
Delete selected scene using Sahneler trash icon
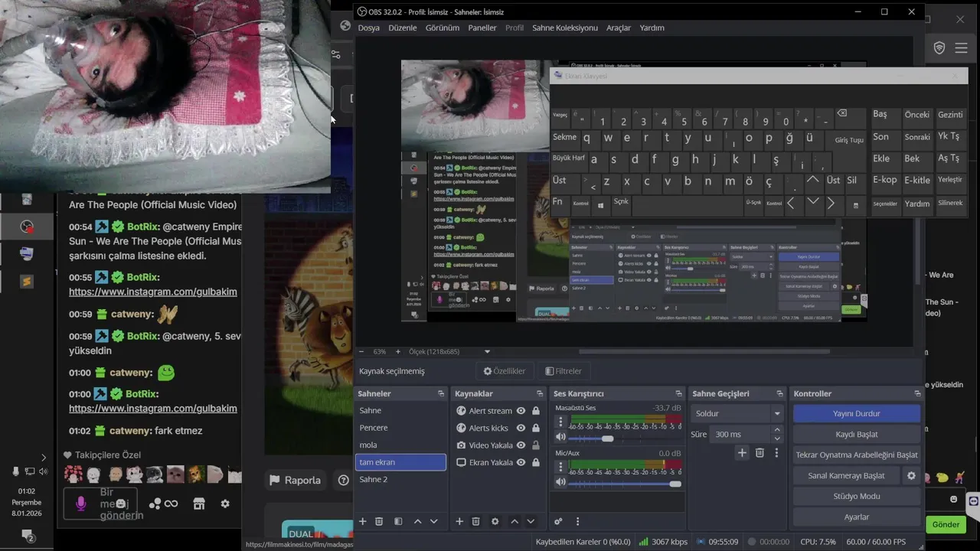pos(379,521)
